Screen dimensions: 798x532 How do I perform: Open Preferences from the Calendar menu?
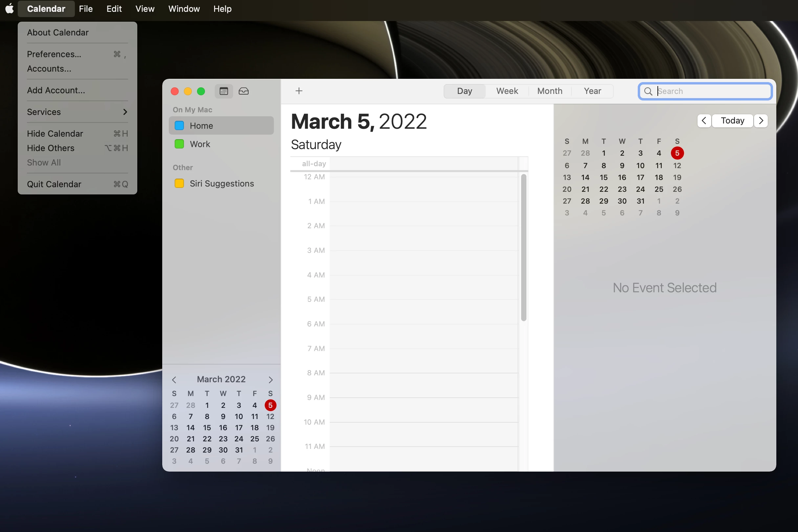[54, 54]
